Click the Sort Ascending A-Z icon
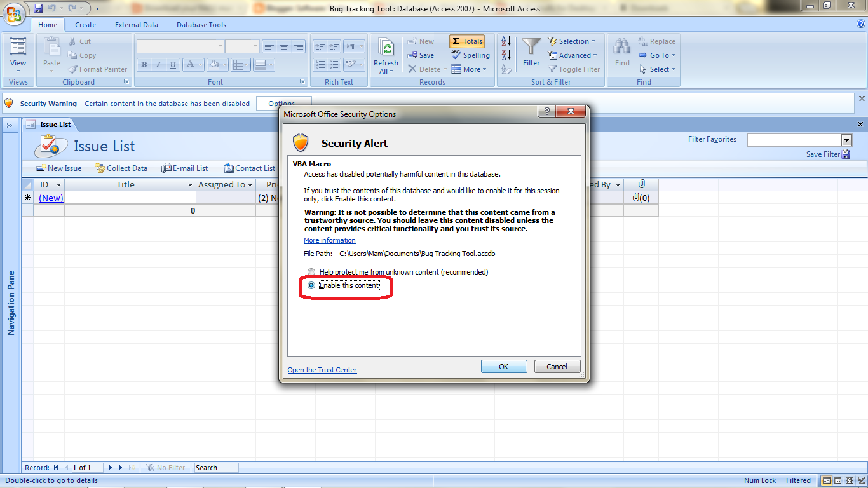868x488 pixels. [x=506, y=41]
